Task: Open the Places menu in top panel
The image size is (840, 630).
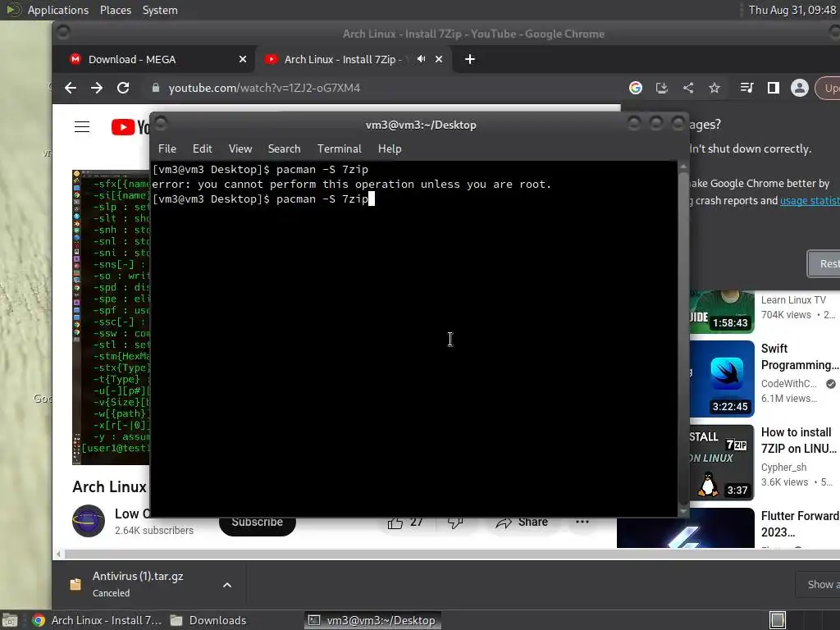Action: point(116,10)
